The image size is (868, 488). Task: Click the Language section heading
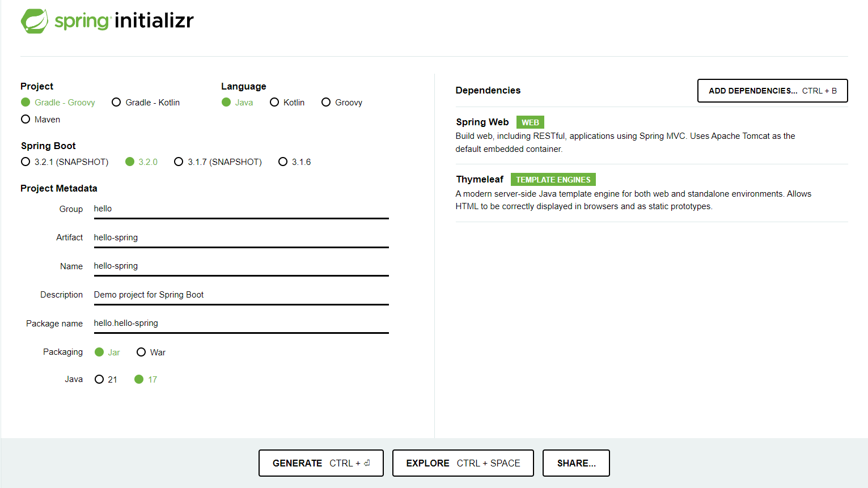point(244,87)
